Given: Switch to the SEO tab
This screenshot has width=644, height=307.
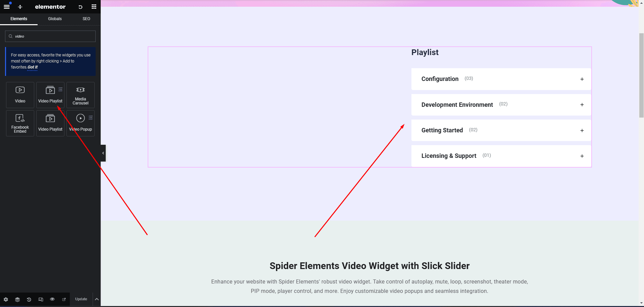Looking at the screenshot, I should pos(86,19).
